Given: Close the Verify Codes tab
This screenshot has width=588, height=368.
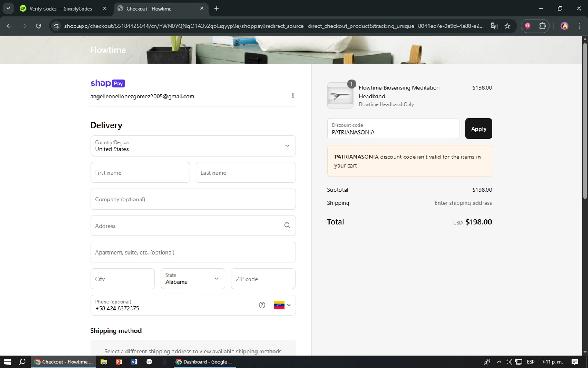Looking at the screenshot, I should point(105,9).
